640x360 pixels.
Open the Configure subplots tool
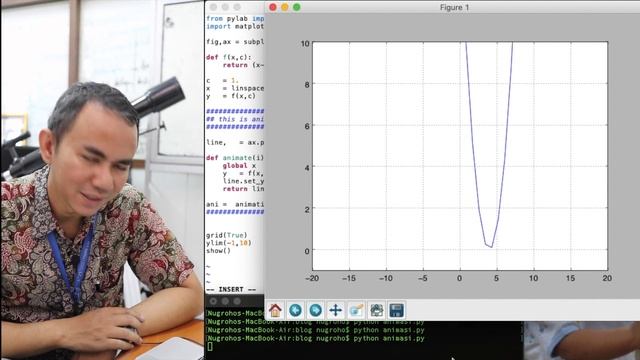376,311
